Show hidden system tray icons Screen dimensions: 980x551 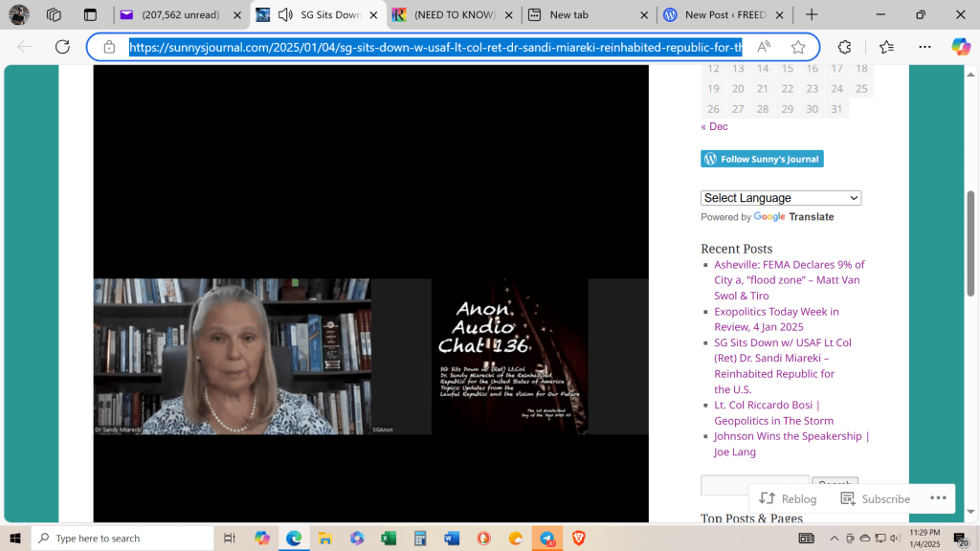[834, 539]
